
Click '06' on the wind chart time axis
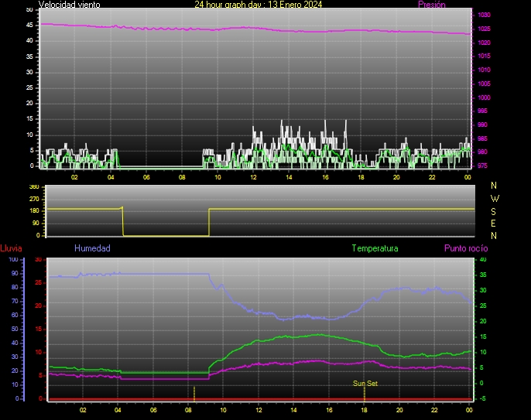[146, 177]
